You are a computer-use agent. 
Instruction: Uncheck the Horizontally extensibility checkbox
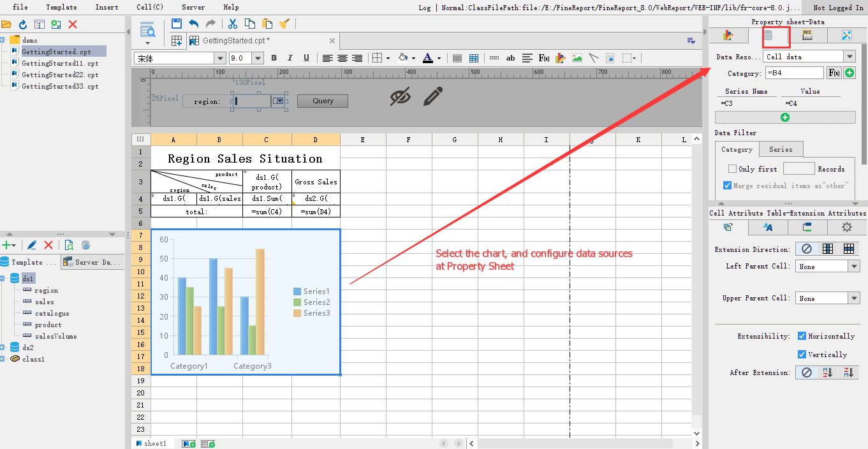point(802,336)
